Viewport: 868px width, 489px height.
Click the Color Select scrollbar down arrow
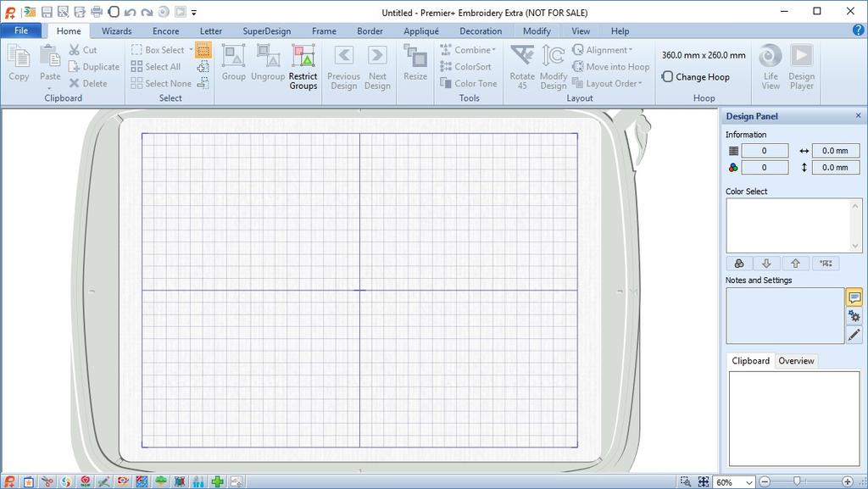pyautogui.click(x=854, y=246)
